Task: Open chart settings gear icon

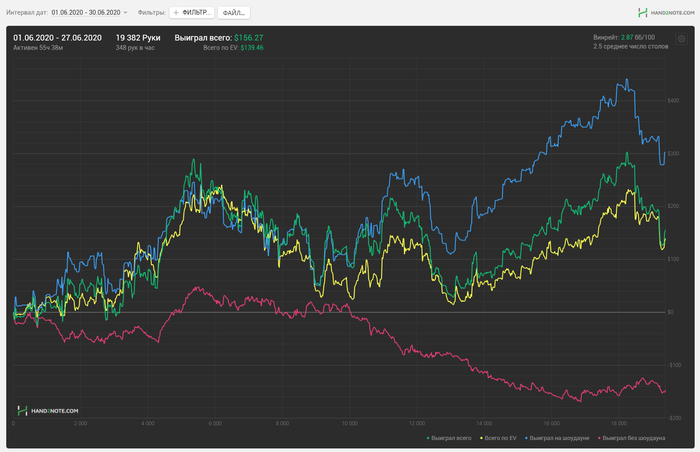Action: pos(681,39)
